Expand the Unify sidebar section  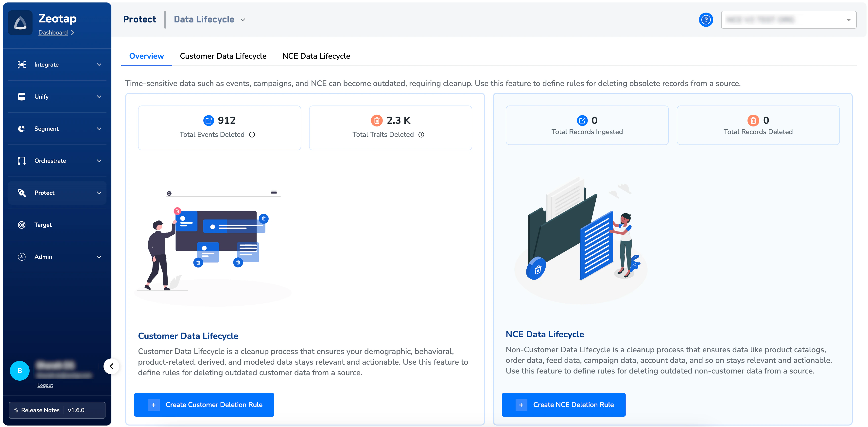[x=57, y=97]
